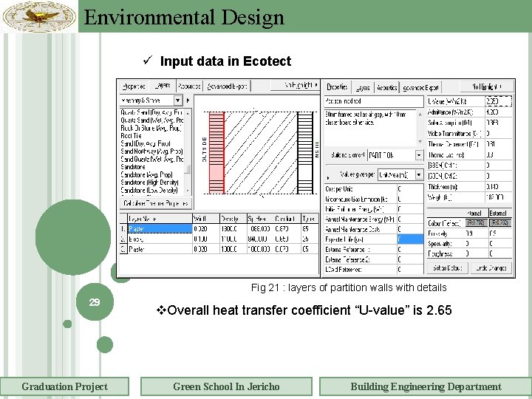Open Advanced Export tab in right panel
Viewport: 532px width, 399px height.
pyautogui.click(x=420, y=88)
